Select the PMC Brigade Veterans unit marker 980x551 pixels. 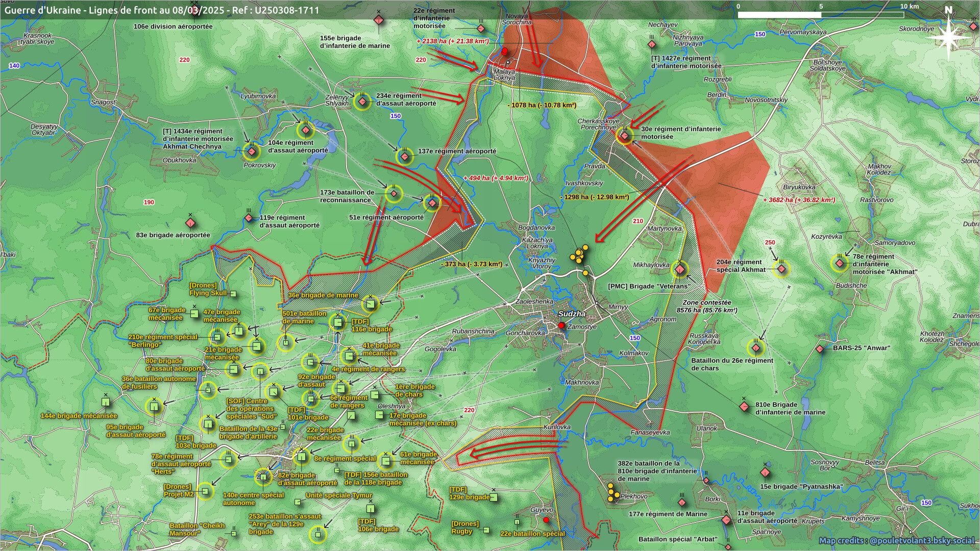(679, 269)
